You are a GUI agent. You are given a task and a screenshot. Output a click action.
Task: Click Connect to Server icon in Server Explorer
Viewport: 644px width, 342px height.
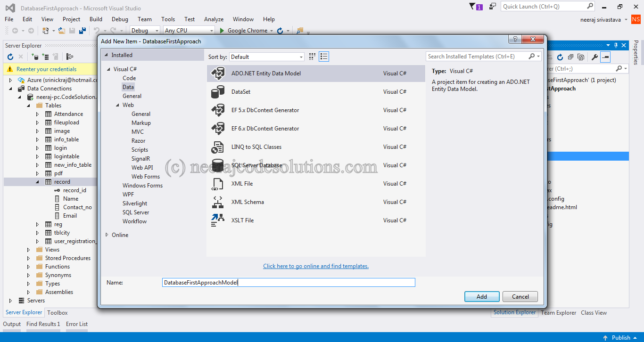45,57
